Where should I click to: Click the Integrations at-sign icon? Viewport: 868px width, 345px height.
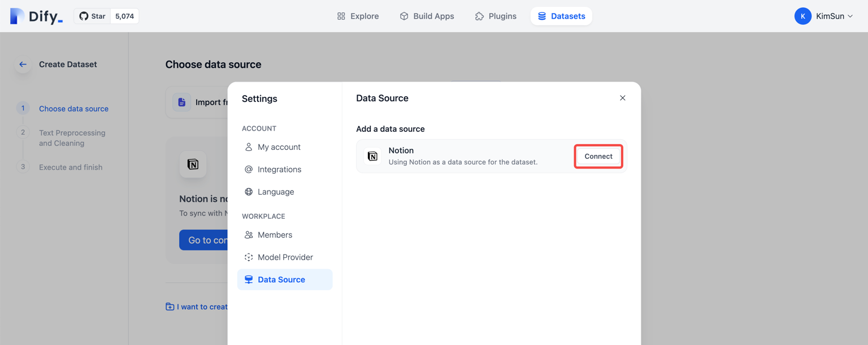pos(249,169)
